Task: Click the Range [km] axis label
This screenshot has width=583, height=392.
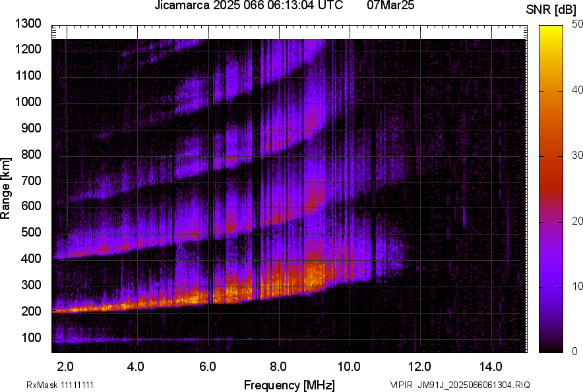Action: pos(6,188)
